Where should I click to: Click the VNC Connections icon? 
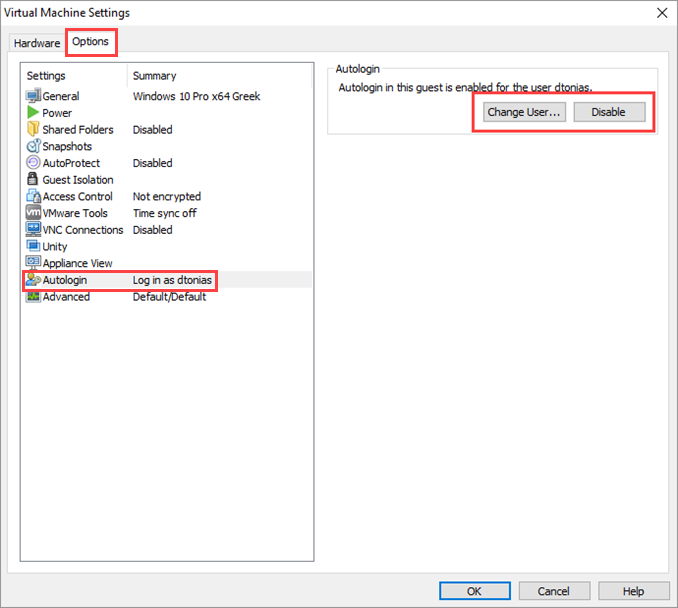coord(33,230)
